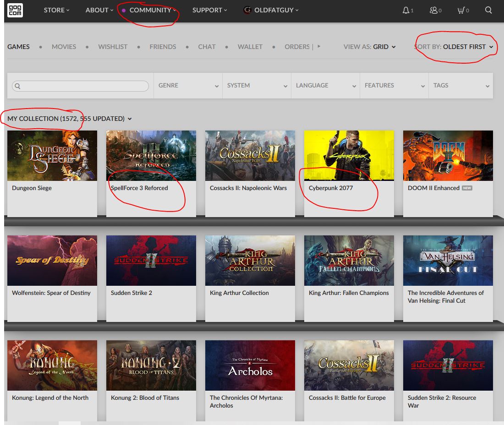Screen dimensions: 504x425
Task: Open the View As Grid dropdown
Action: [370, 47]
